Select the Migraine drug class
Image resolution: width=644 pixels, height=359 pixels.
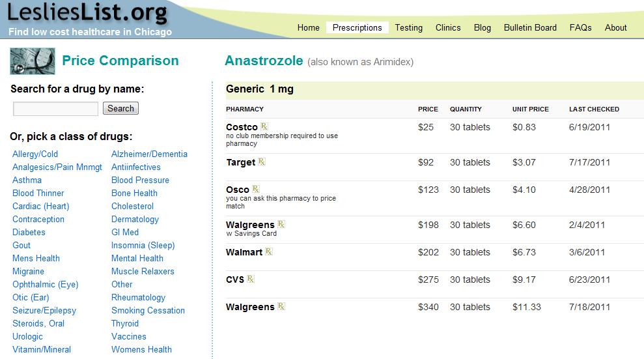pyautogui.click(x=29, y=272)
